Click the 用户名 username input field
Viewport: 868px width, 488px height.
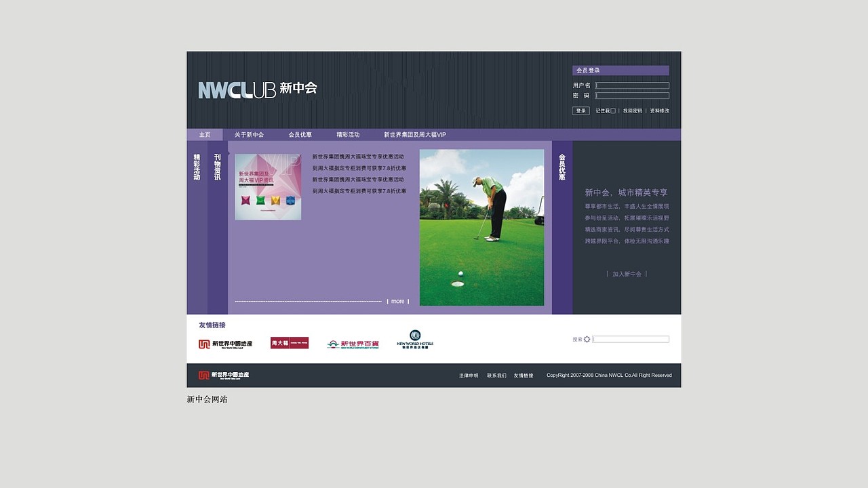tap(632, 85)
